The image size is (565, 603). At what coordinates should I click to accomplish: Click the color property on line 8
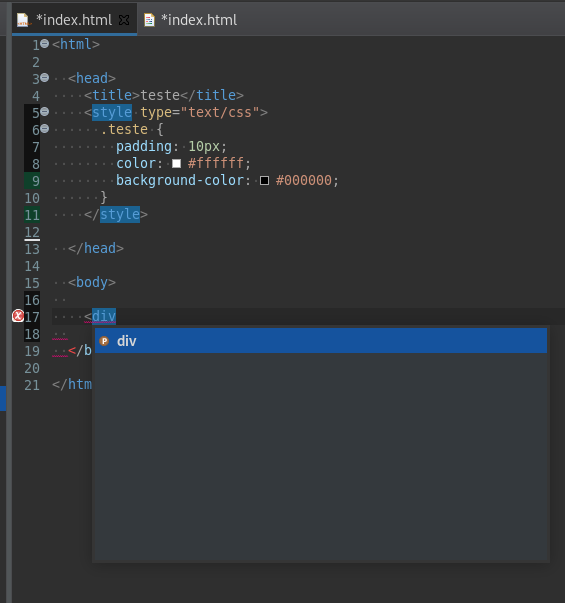136,163
